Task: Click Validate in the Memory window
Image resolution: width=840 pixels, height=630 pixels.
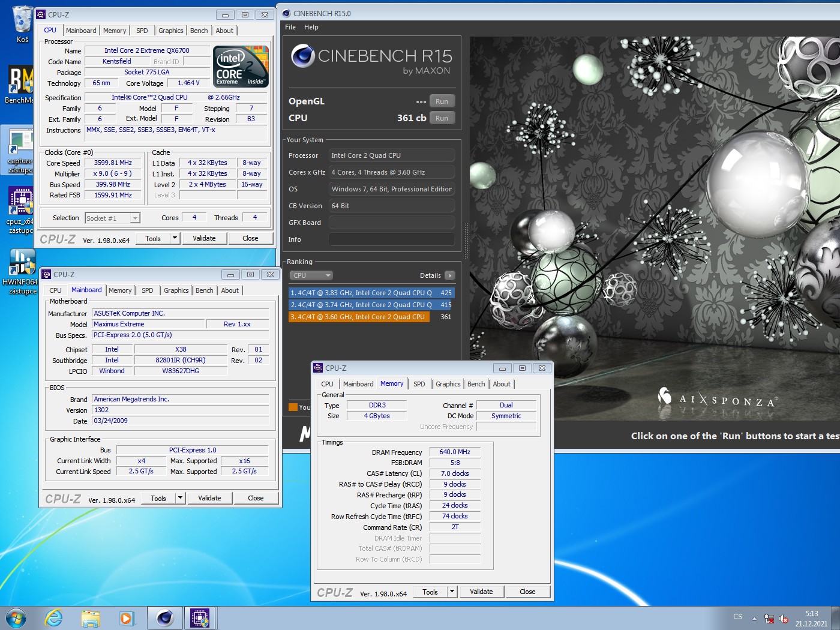Action: click(x=481, y=592)
